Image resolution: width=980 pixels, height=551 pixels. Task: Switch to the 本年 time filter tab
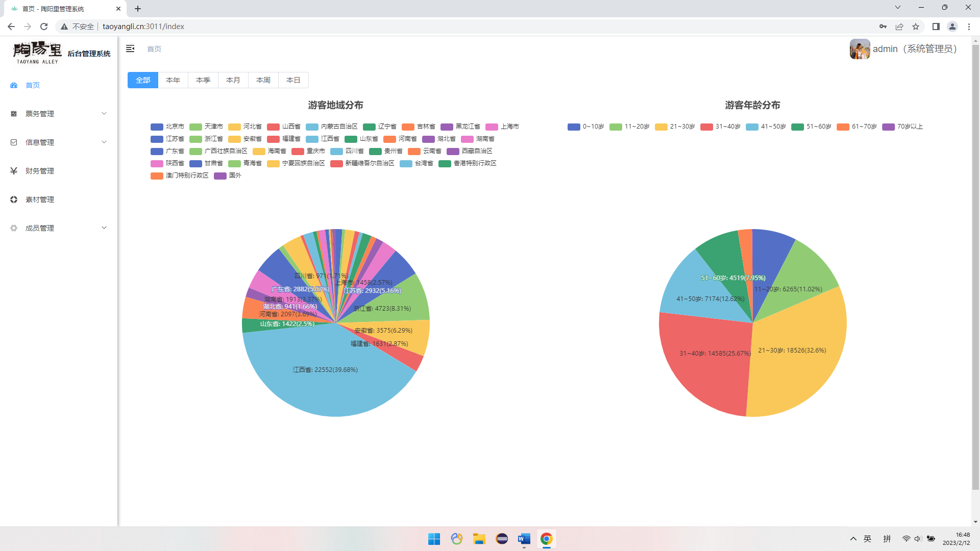click(x=173, y=80)
